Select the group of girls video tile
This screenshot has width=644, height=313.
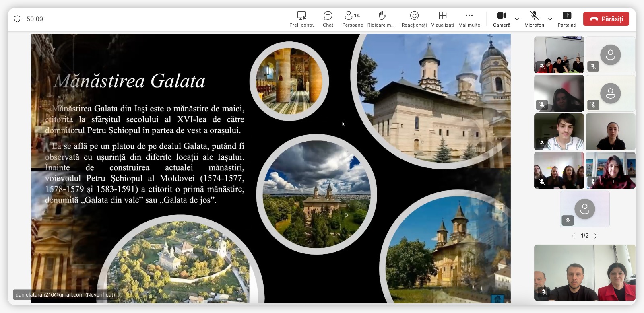(x=559, y=171)
